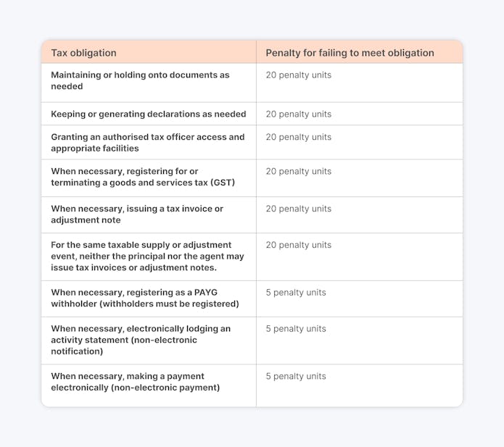Image resolution: width=504 pixels, height=447 pixels.
Task: Click 'issuing a tax invoice or adjustment note'
Action: tap(137, 214)
